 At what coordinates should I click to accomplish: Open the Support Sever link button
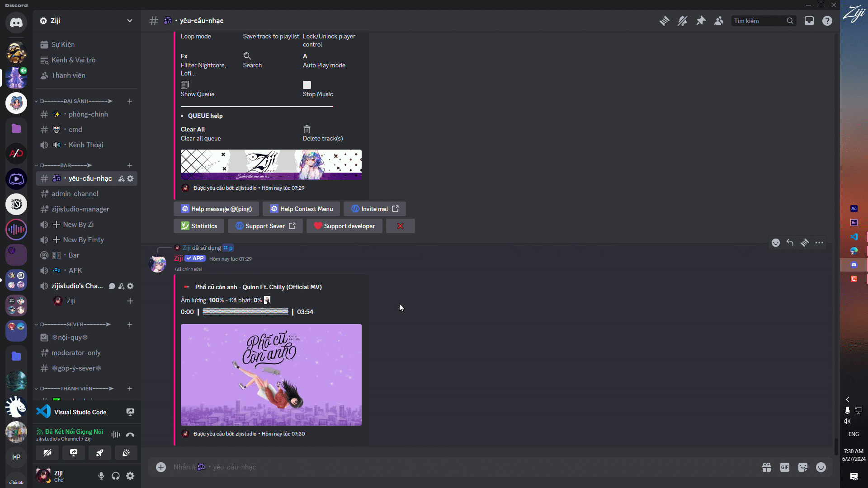[265, 226]
